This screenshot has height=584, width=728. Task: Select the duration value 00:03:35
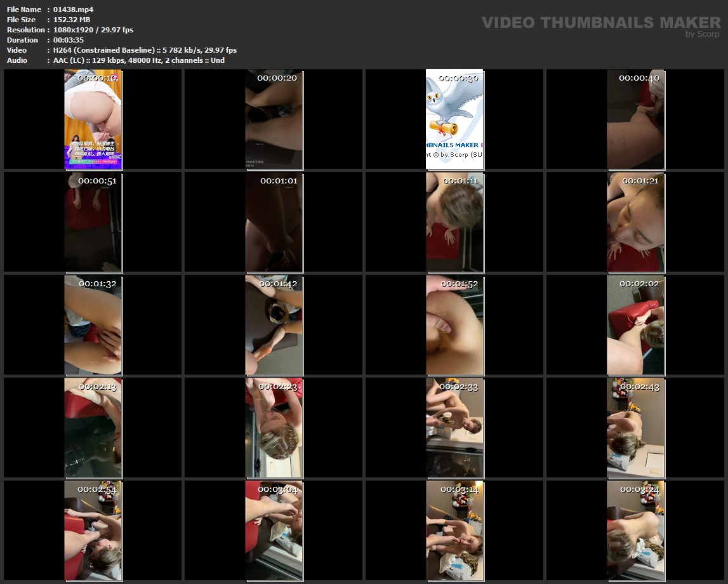(69, 40)
